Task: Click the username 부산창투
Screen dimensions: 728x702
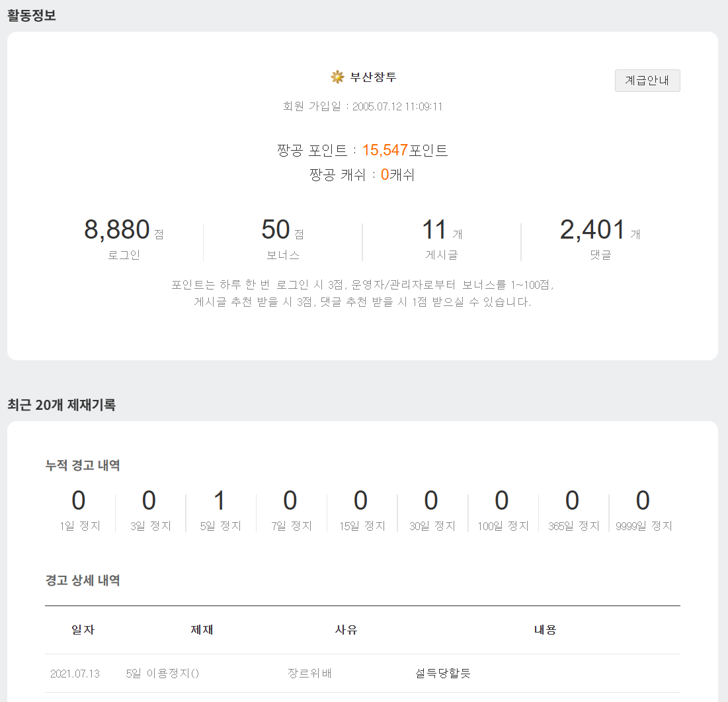Action: click(373, 77)
